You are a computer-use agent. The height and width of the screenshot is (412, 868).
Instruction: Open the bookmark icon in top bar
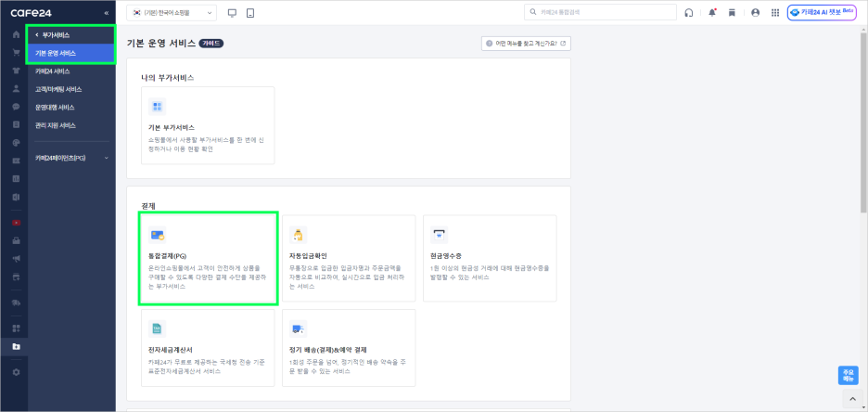(x=732, y=13)
